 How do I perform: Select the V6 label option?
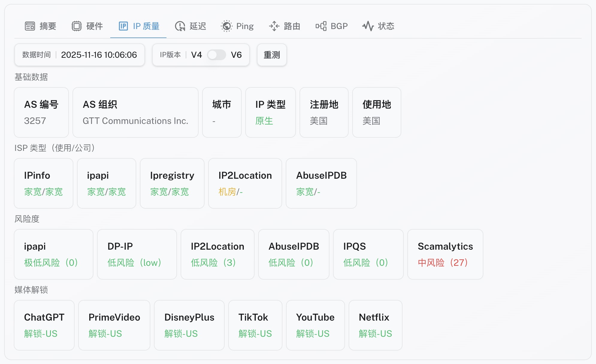click(236, 55)
